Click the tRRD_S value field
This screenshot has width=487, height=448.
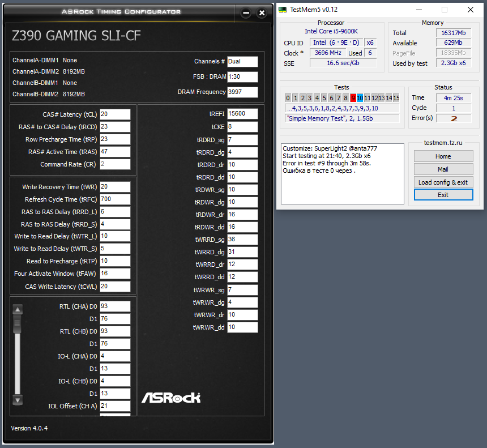click(115, 224)
